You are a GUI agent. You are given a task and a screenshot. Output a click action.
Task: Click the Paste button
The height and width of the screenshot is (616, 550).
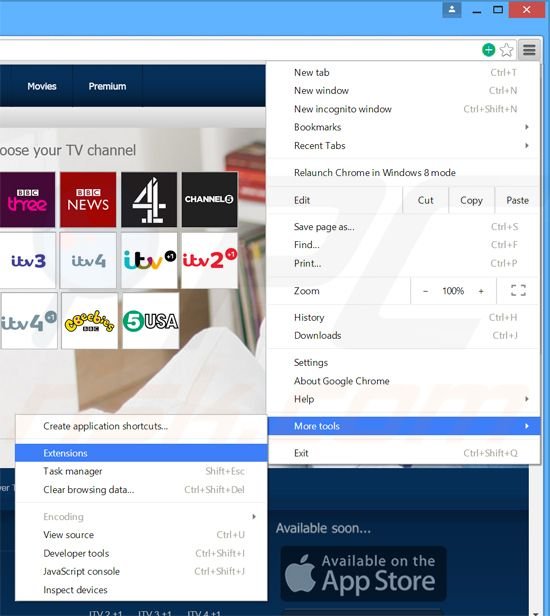[517, 200]
